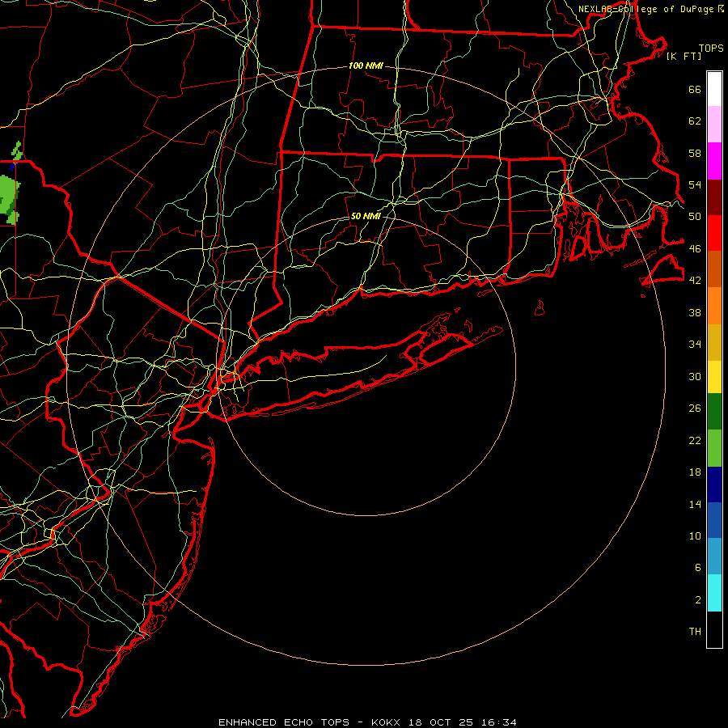The width and height of the screenshot is (728, 728).
Task: Click the ENHANCED ECHO TOPS product title
Action: pyautogui.click(x=284, y=722)
